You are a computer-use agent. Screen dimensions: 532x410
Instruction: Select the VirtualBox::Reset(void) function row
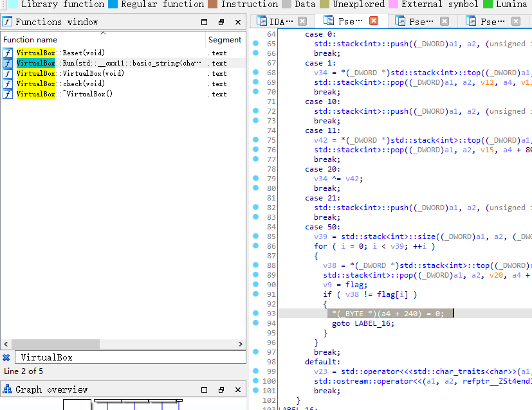coord(123,53)
